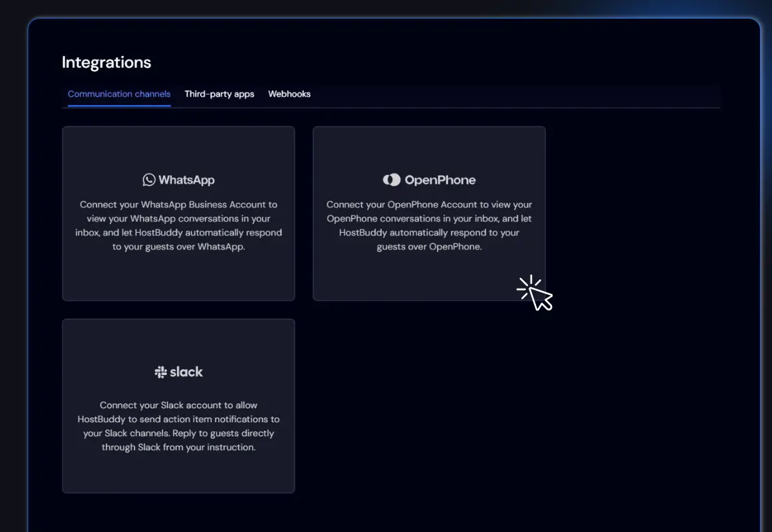
Task: Switch to the Communication channels tab
Action: point(119,94)
